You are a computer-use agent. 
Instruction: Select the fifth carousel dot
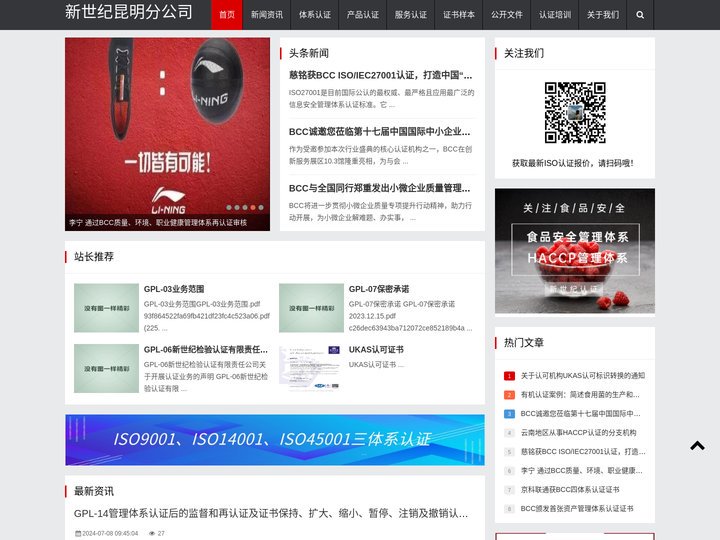(261, 208)
